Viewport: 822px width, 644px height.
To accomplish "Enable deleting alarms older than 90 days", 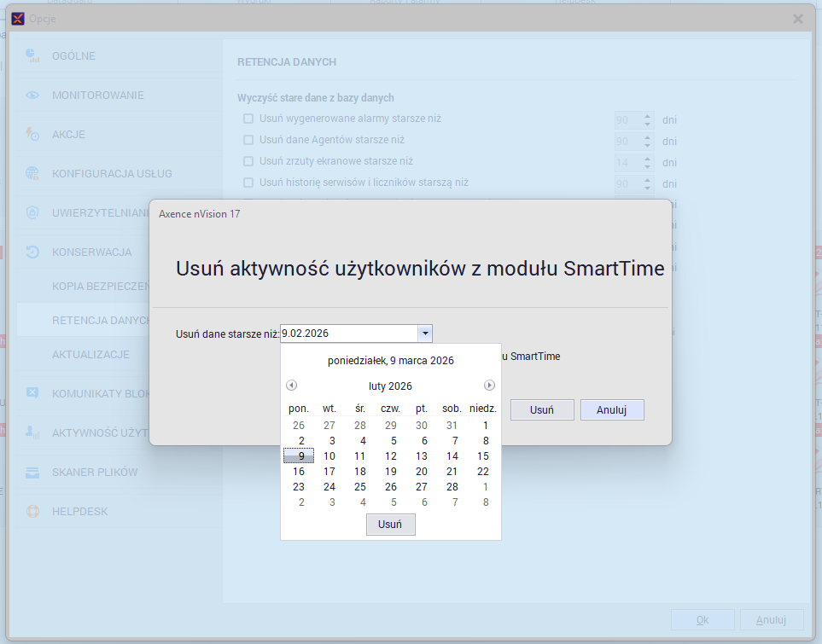I will pos(248,118).
